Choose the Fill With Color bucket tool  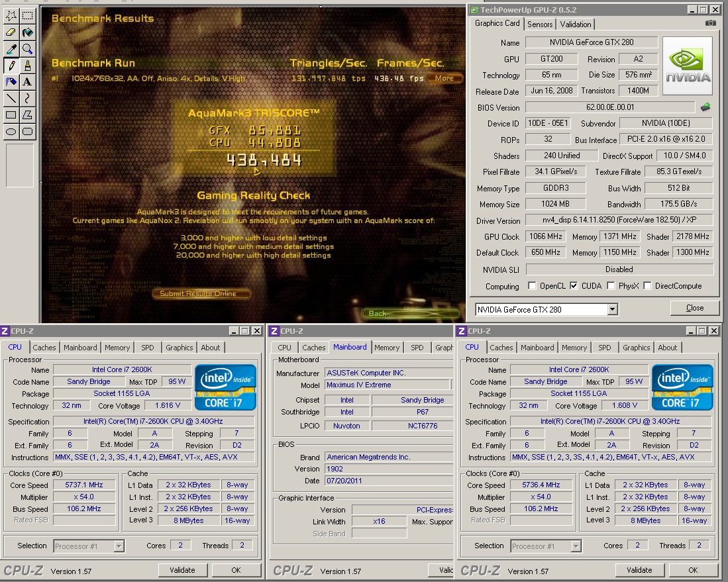[27, 32]
